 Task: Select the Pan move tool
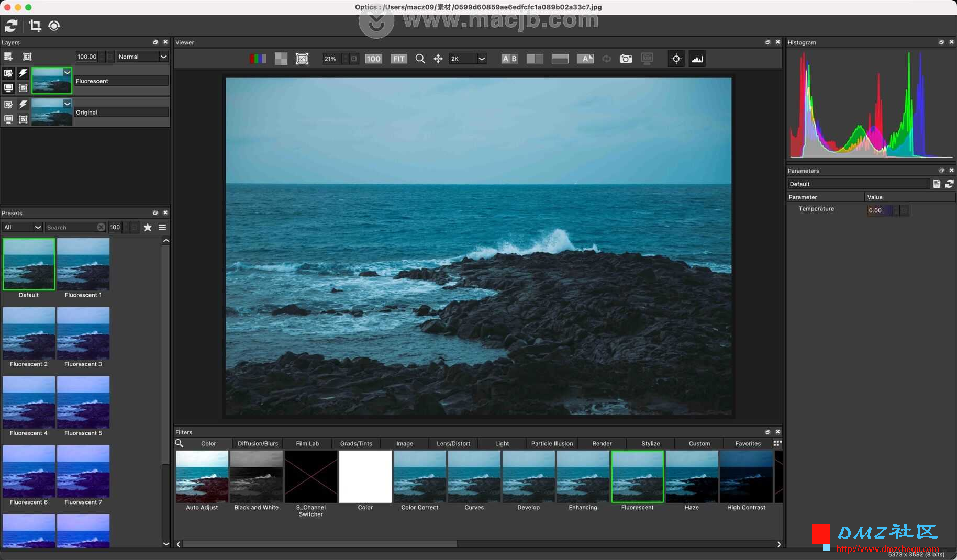pos(438,59)
